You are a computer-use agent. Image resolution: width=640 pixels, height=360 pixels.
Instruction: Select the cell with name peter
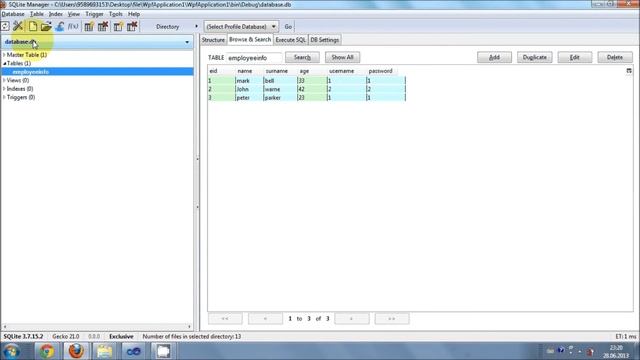click(249, 98)
